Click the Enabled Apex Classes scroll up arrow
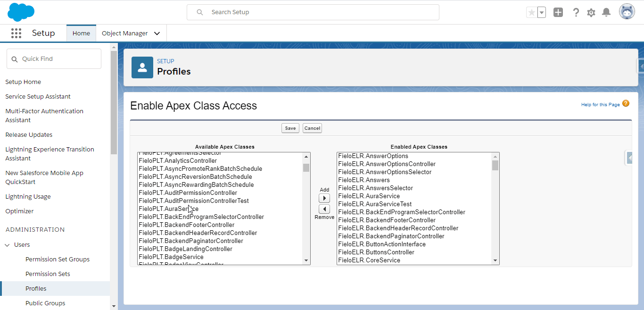This screenshot has height=310, width=644. (495, 157)
